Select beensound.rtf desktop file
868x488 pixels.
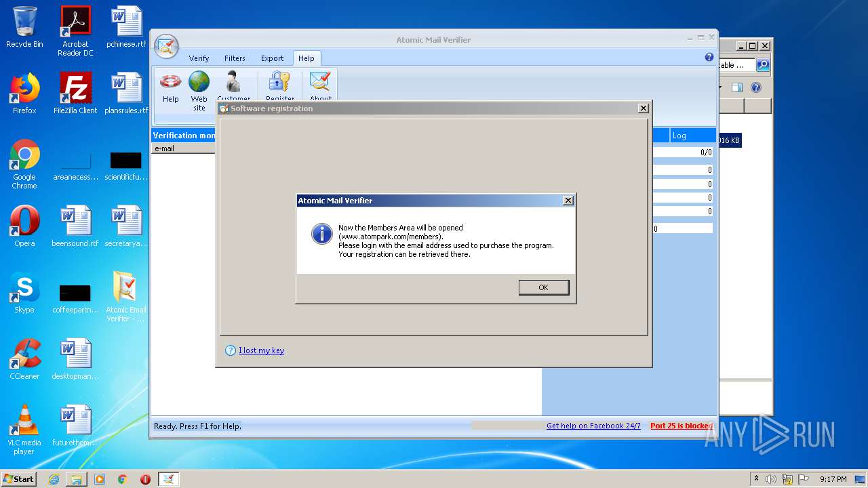[x=75, y=226]
